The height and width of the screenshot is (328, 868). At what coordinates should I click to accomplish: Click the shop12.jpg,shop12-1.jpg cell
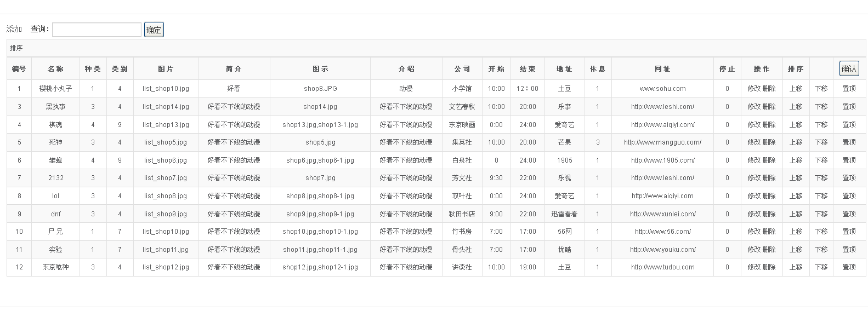click(320, 267)
